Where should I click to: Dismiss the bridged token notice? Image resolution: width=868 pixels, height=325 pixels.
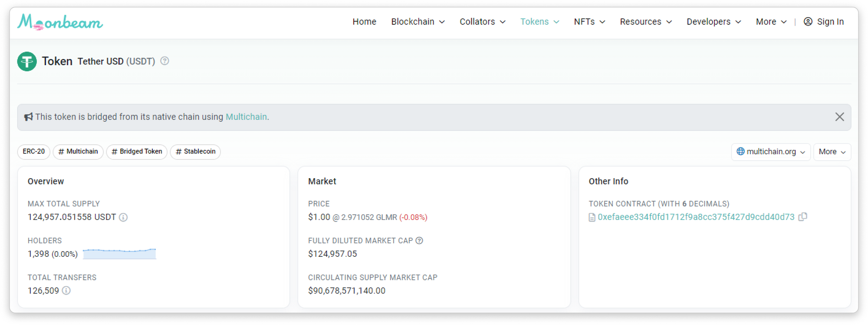[839, 117]
